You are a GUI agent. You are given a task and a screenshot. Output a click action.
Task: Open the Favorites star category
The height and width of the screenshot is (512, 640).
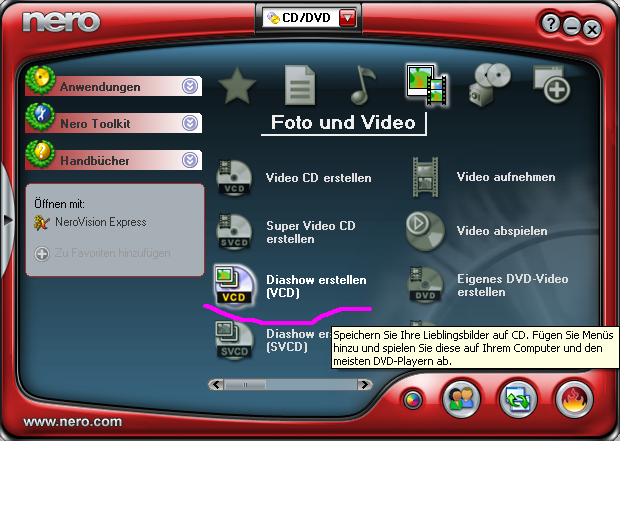coord(237,87)
